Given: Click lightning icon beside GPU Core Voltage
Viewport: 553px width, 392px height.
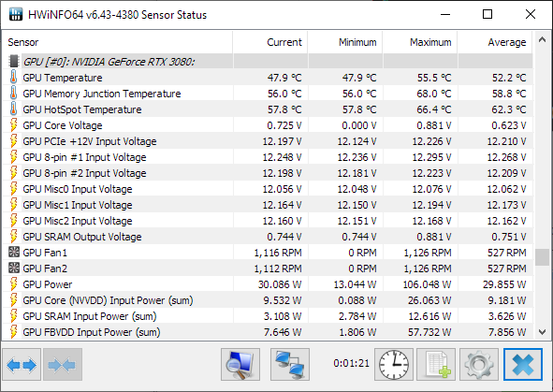Looking at the screenshot, I should 13,125.
